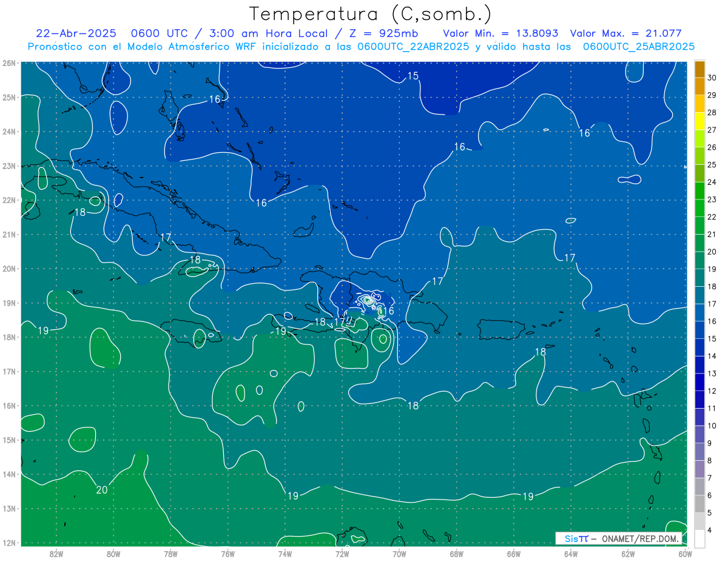This screenshot has height=562, width=728.
Task: Click the "76W" longitude axis label
Action: [x=228, y=554]
